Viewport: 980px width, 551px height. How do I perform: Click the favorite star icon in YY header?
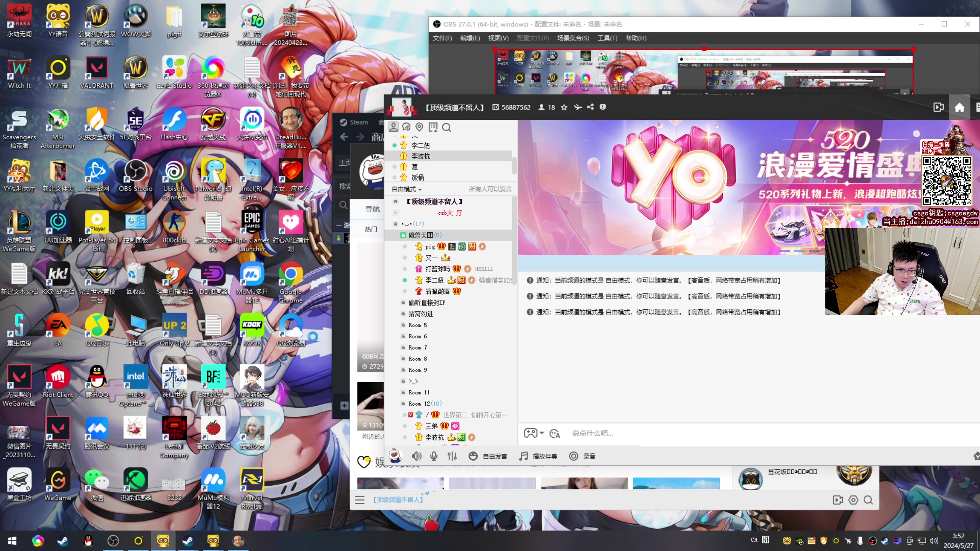(x=564, y=107)
